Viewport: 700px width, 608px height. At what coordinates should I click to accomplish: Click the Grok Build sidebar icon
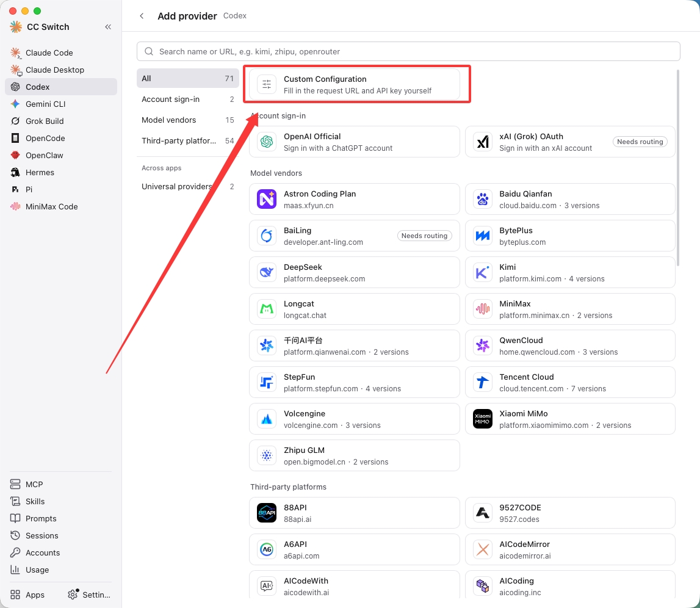tap(16, 121)
